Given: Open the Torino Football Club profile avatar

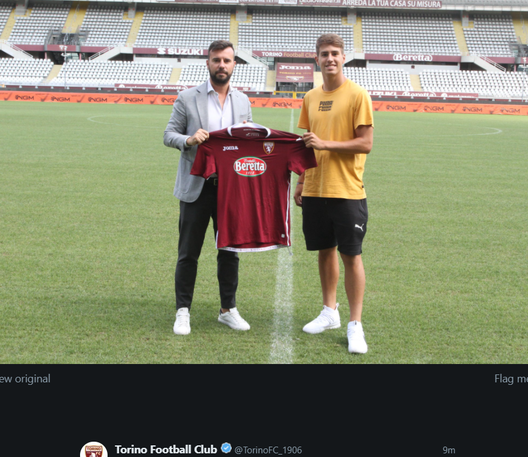Looking at the screenshot, I should coord(94,450).
